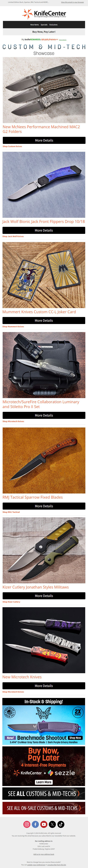Click the Buy Now, Pay Later! top banner
Viewport: 88px width, 868px height.
(44, 32)
